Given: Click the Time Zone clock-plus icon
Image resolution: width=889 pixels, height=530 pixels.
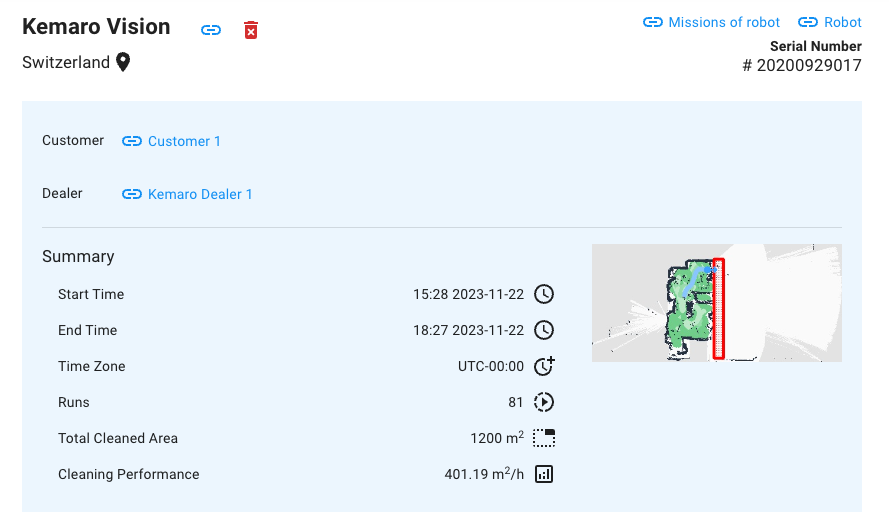Looking at the screenshot, I should point(544,366).
